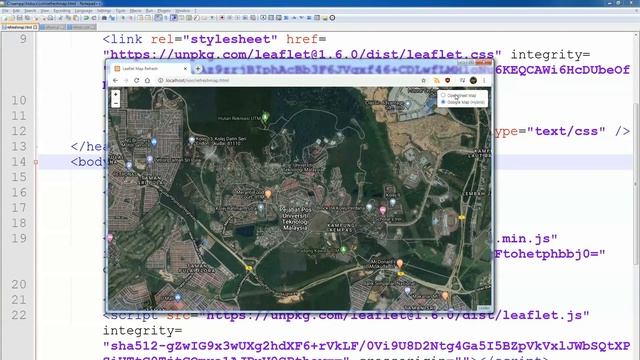Switch to the first refreshmap.html document tab

tap(20, 27)
